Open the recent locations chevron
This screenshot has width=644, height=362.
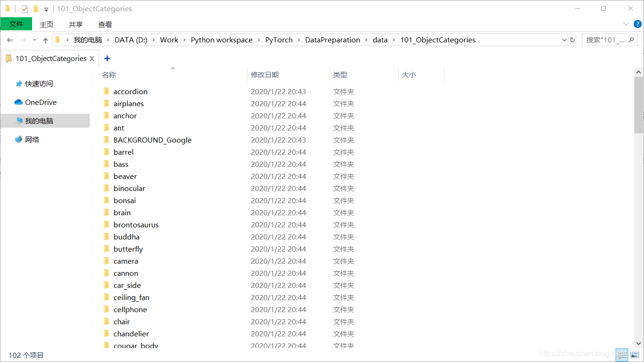pyautogui.click(x=34, y=40)
